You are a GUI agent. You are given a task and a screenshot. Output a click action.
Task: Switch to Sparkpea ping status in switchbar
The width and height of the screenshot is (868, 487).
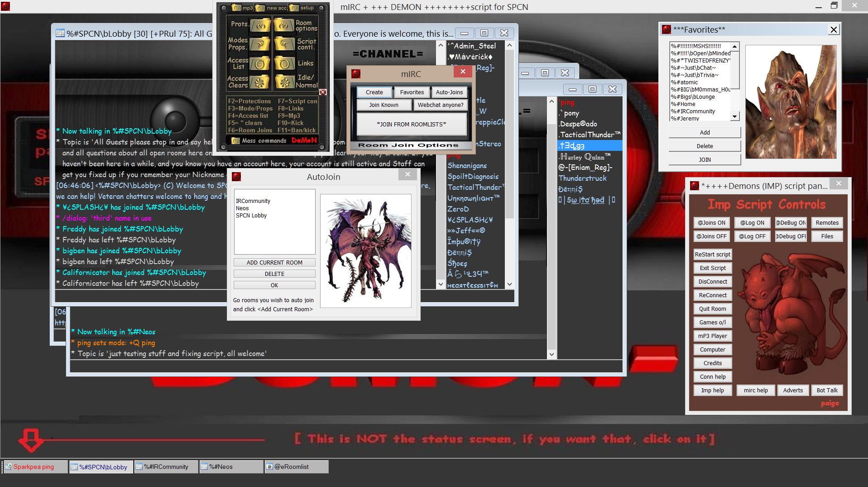point(35,467)
